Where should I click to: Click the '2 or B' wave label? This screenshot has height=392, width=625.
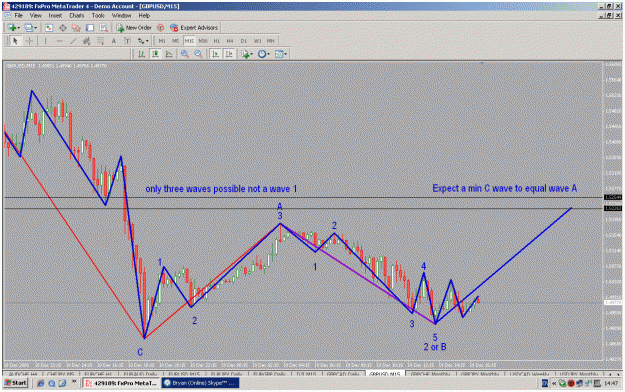435,347
